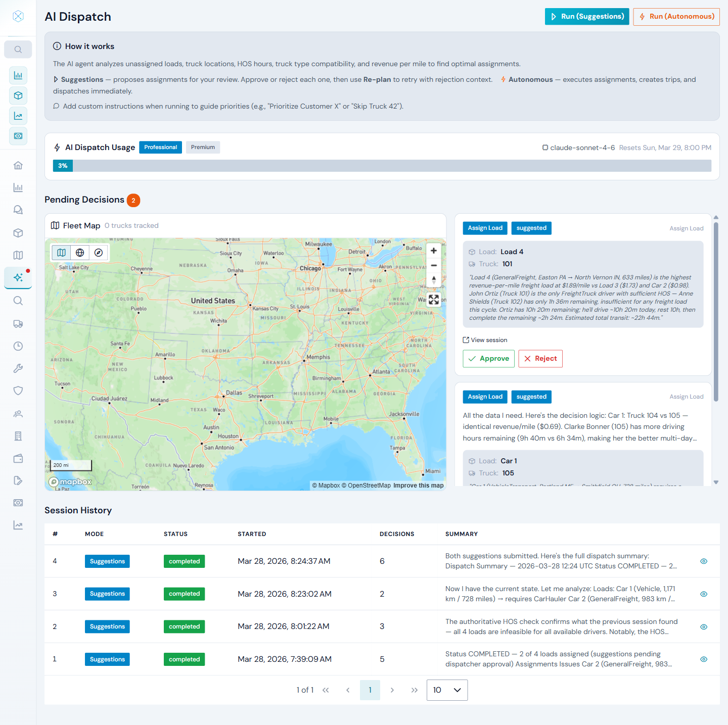Open the bar chart shortcut at the sidebar top
The image size is (728, 725).
[x=18, y=75]
